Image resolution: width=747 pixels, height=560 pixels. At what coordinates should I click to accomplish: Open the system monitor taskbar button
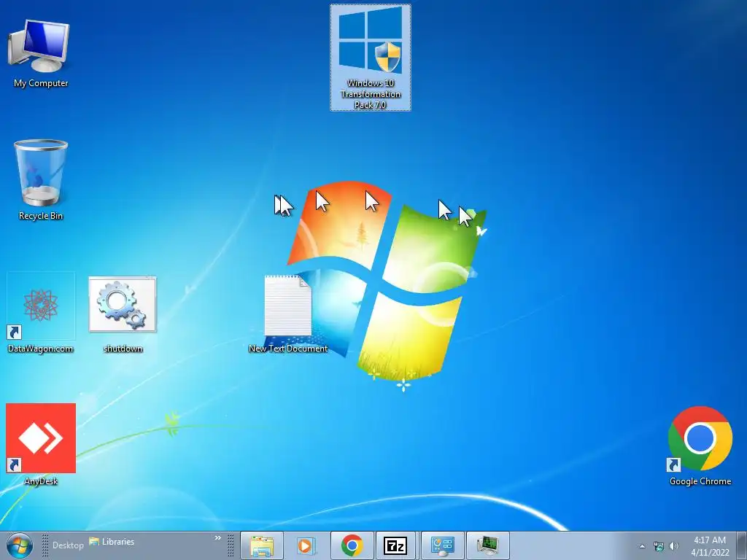click(487, 545)
